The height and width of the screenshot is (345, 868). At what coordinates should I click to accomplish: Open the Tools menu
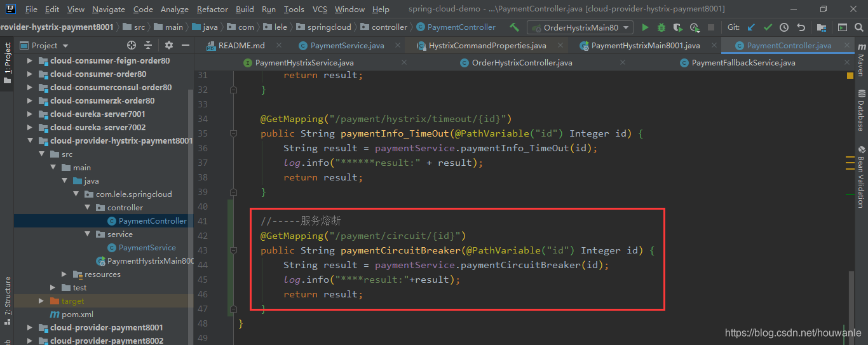point(294,10)
